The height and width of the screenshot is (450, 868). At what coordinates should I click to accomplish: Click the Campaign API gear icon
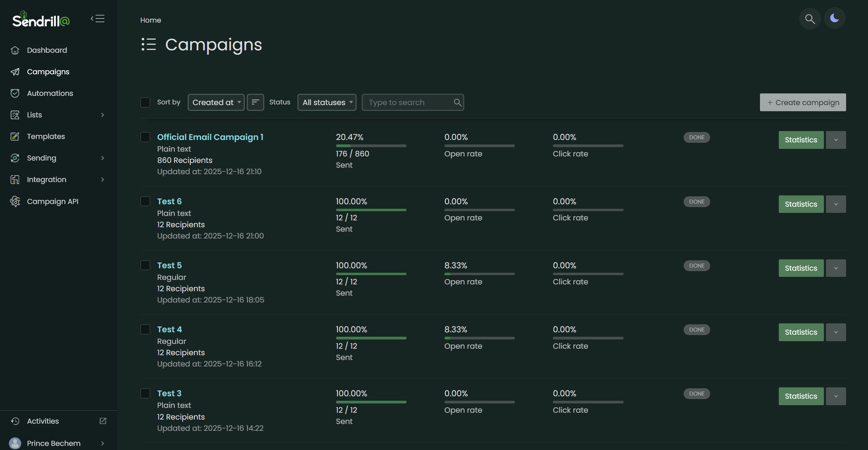(x=15, y=201)
